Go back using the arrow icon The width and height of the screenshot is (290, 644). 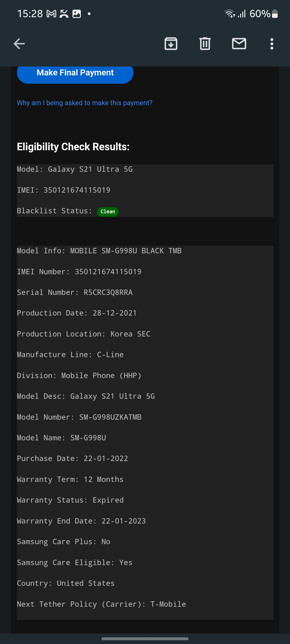click(19, 44)
